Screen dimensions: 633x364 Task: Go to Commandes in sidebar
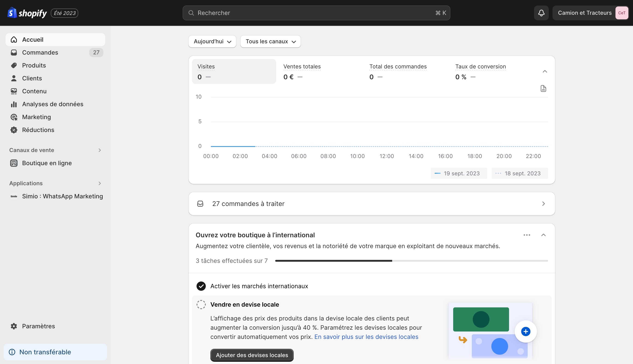coord(40,53)
